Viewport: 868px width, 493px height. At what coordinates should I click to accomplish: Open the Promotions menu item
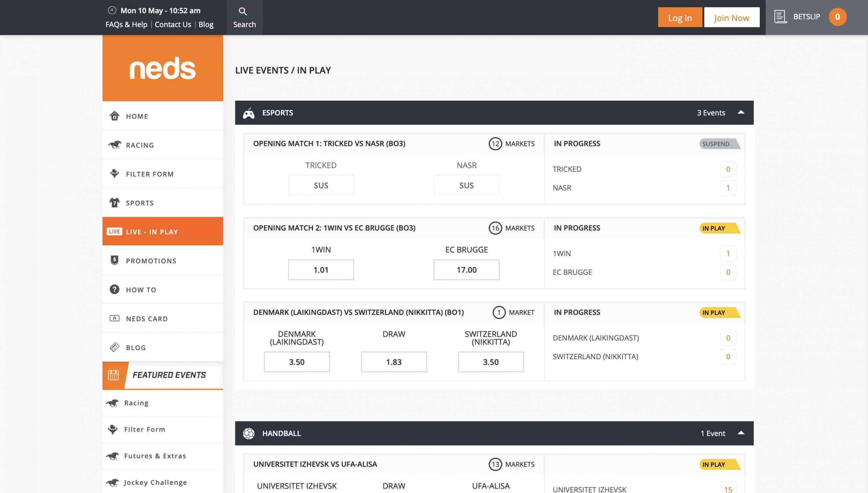click(163, 260)
